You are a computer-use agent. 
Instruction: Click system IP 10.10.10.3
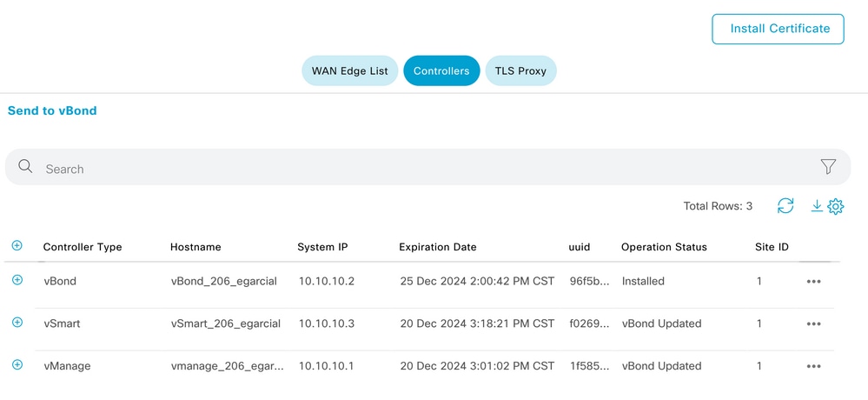pos(327,323)
